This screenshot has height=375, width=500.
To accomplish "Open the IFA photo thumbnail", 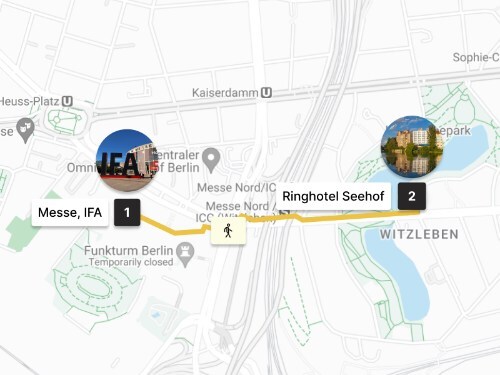I will tap(126, 160).
